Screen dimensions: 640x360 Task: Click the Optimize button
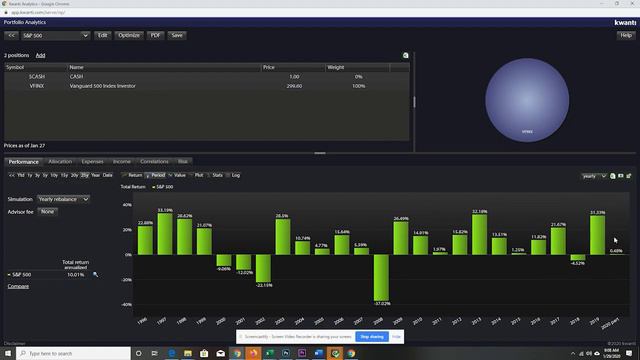point(129,36)
